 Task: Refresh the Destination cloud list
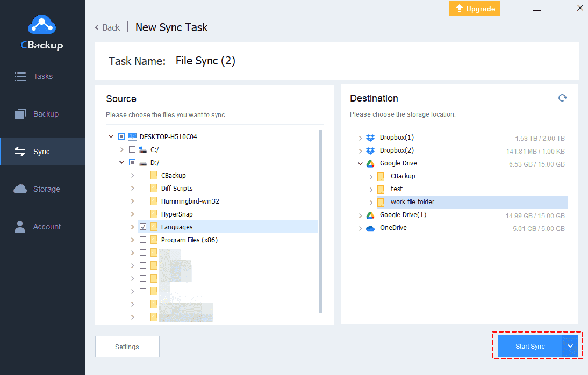(x=562, y=98)
